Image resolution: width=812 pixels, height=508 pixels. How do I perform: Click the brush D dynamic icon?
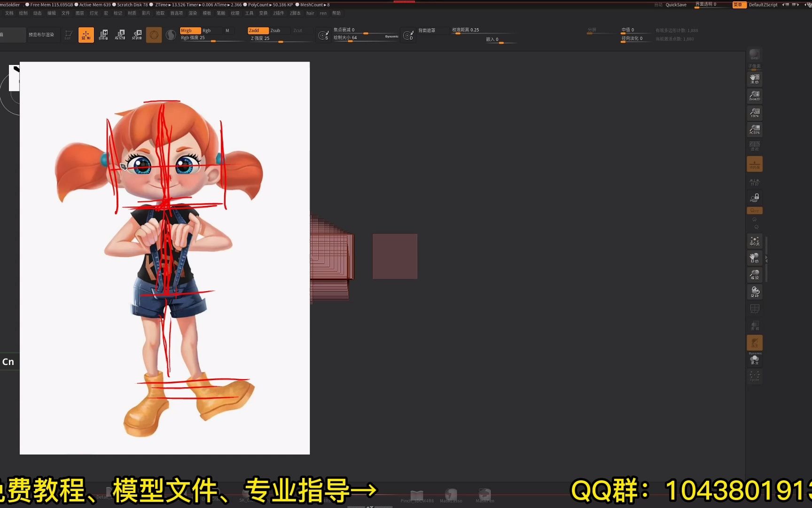408,35
